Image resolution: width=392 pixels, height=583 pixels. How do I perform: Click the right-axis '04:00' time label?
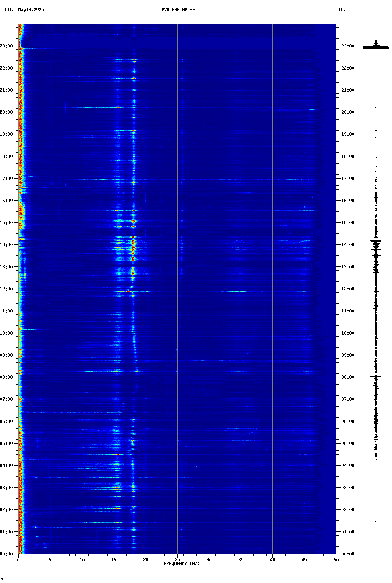[348, 466]
